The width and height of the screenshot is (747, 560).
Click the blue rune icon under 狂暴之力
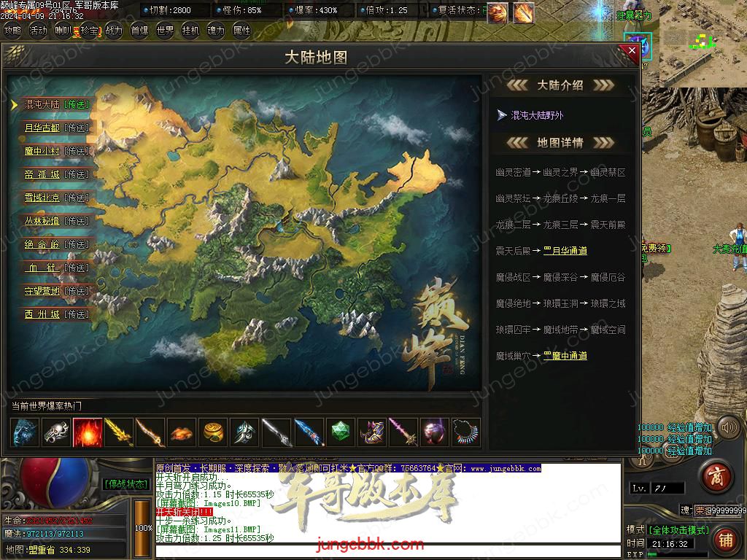(638, 47)
